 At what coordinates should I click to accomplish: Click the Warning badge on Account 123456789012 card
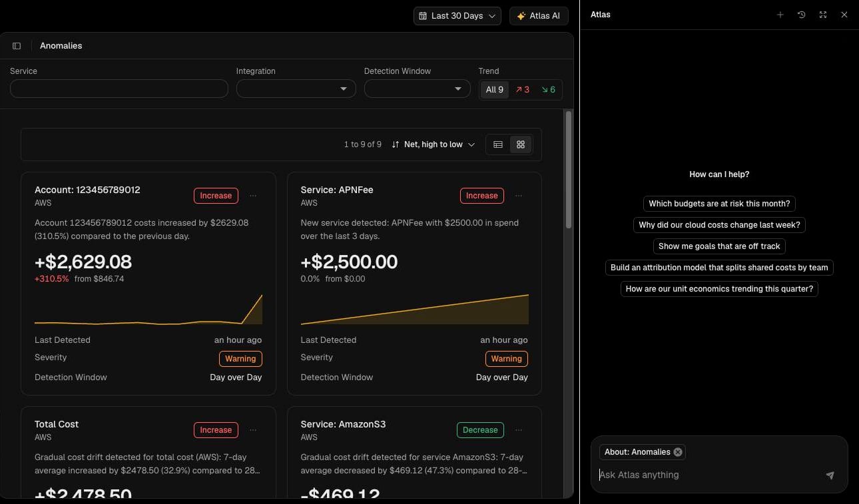240,359
